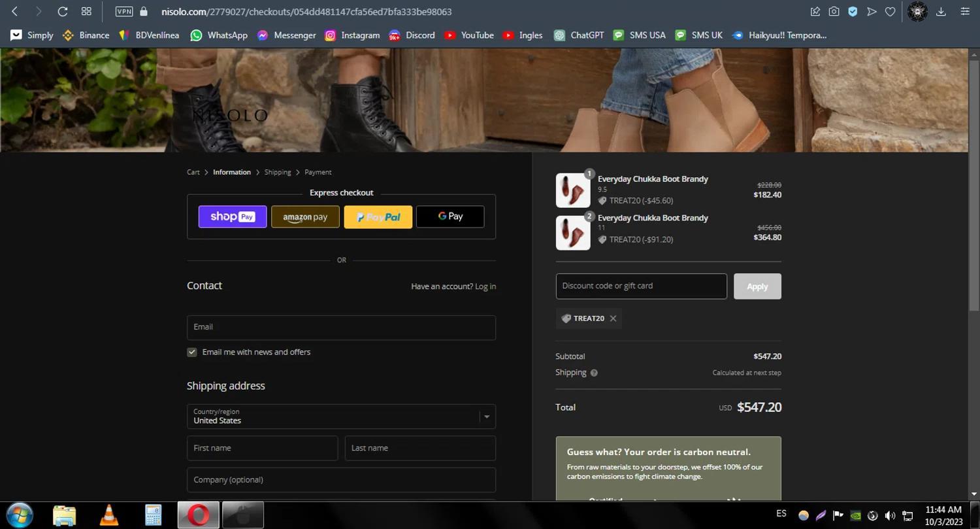The height and width of the screenshot is (529, 980).
Task: Open the Haikyuu!! Tempora... bookmark
Action: click(779, 35)
